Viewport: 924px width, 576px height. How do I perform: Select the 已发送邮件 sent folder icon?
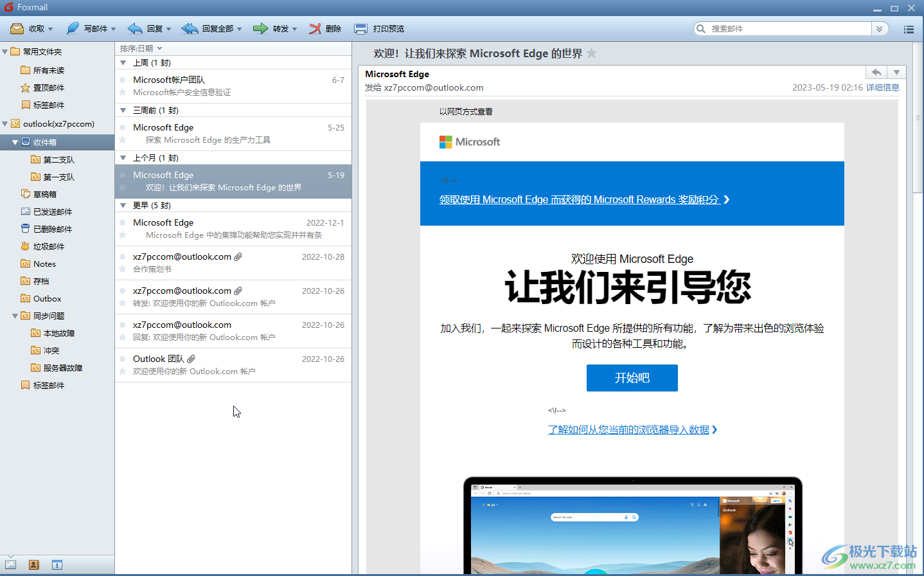tap(25, 212)
